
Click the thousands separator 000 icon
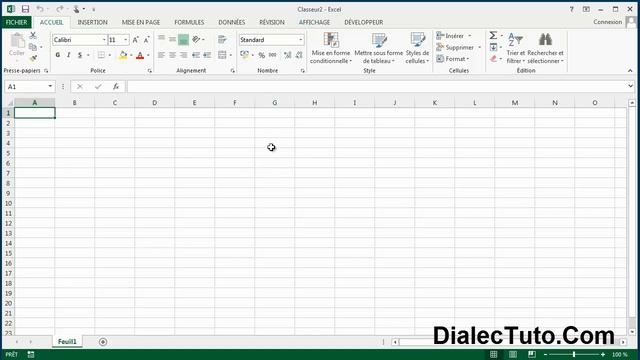coord(273,55)
